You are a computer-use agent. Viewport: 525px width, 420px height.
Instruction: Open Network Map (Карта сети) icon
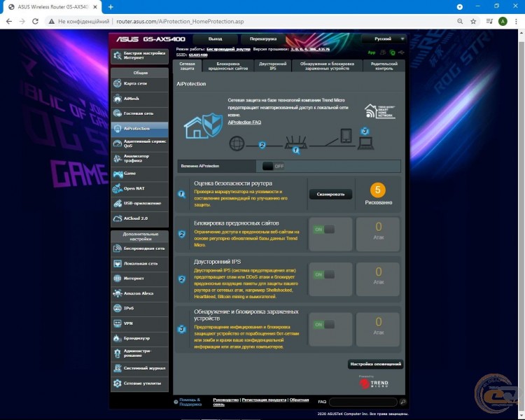coord(117,83)
